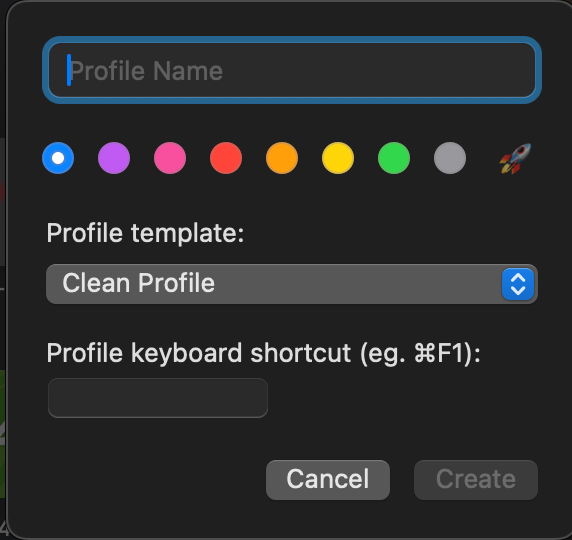Pick the yellow profile color
This screenshot has height=540, width=572.
[x=338, y=158]
